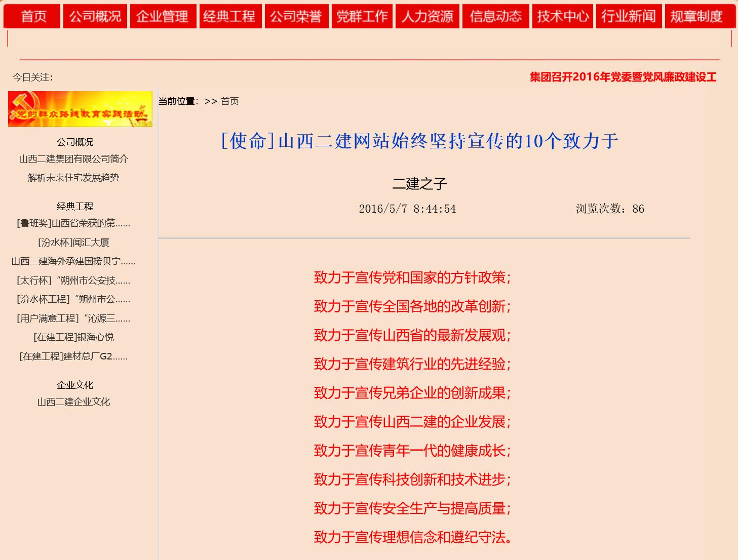Viewport: 738px width, 560px height.
Task: Open the 公司荣誉 navigation tab
Action: point(296,16)
